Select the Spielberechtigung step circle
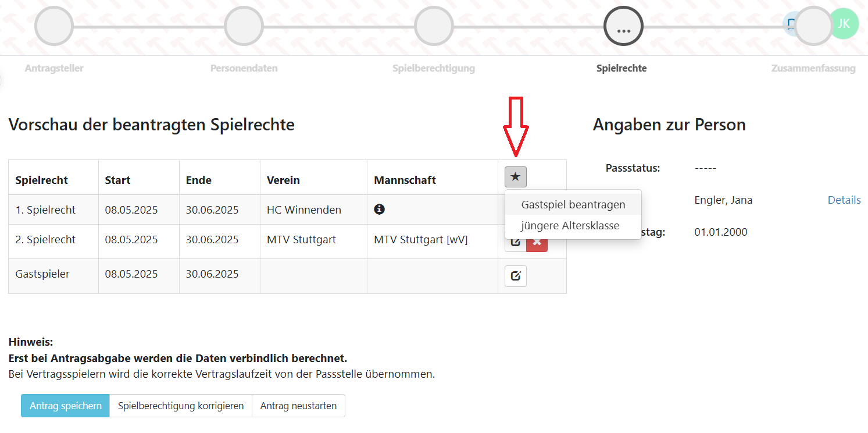Image resolution: width=868 pixels, height=433 pixels. pos(434,26)
